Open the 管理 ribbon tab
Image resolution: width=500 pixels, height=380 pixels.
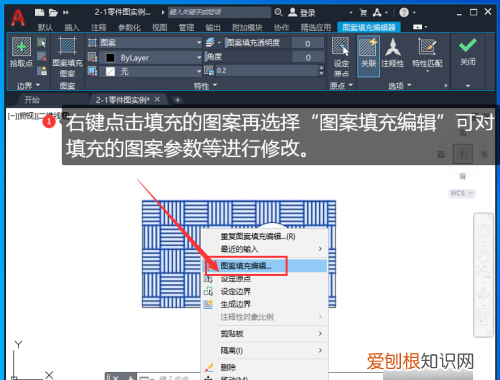click(x=186, y=27)
